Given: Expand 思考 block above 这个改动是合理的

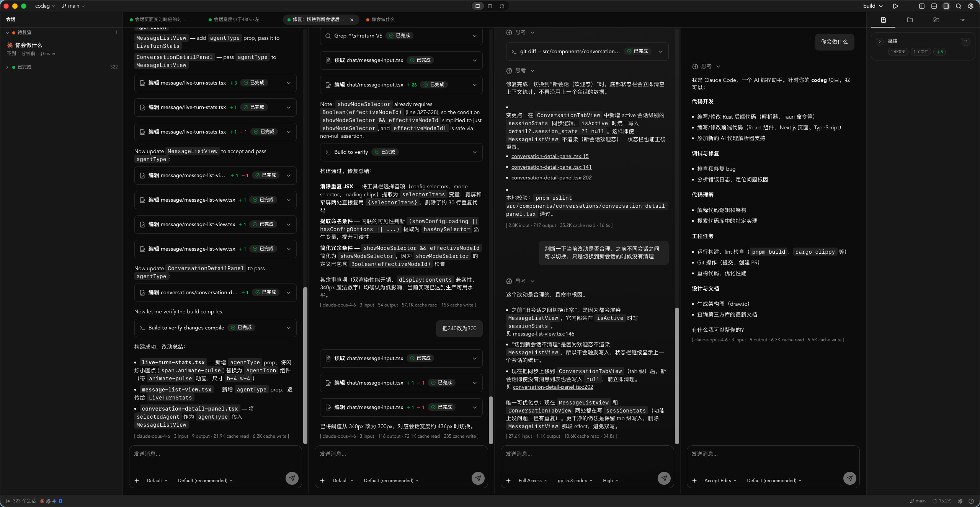Looking at the screenshot, I should tap(520, 281).
